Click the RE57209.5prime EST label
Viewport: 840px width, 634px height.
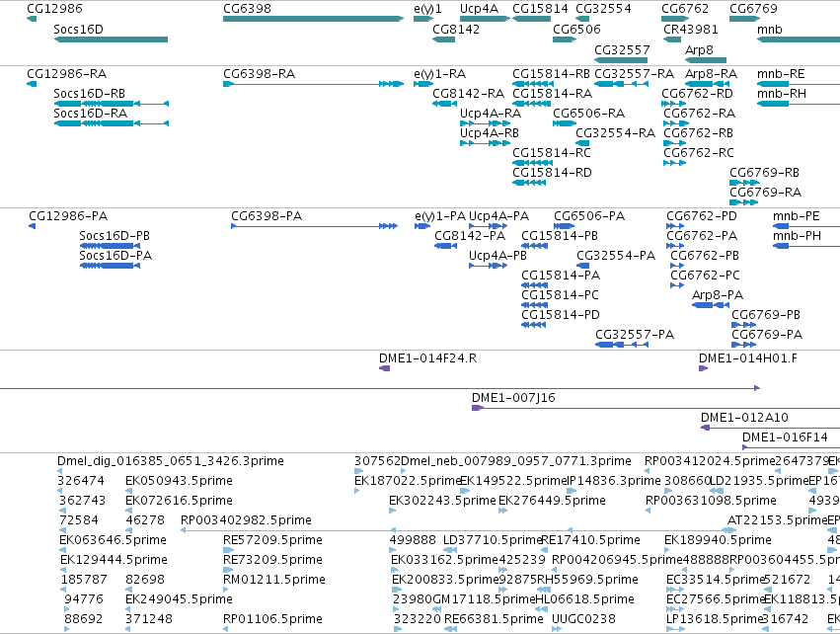272,539
